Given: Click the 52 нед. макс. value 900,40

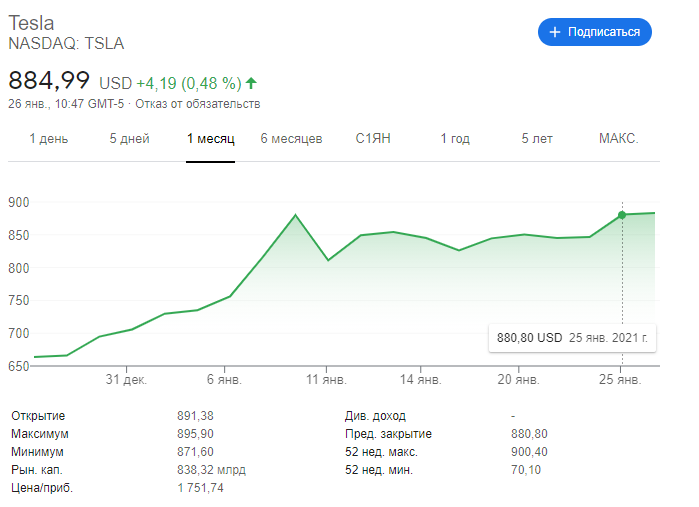Looking at the screenshot, I should [531, 452].
